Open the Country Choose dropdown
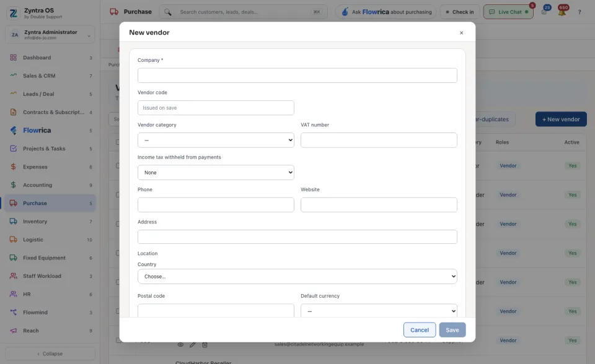 297,277
